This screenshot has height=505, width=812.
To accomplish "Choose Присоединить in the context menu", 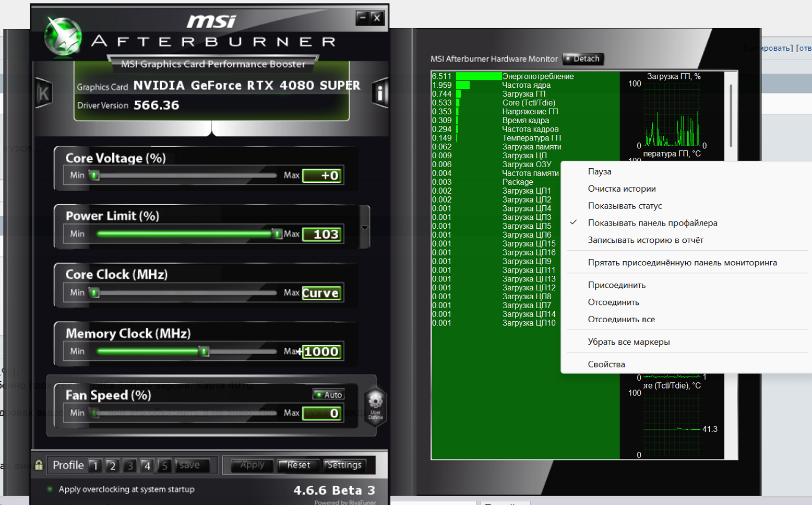I will point(616,285).
